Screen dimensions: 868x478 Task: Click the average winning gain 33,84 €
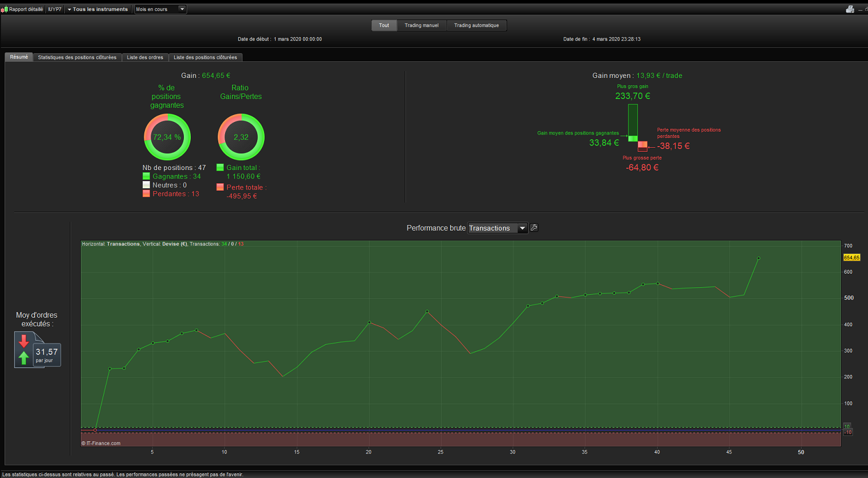point(604,143)
